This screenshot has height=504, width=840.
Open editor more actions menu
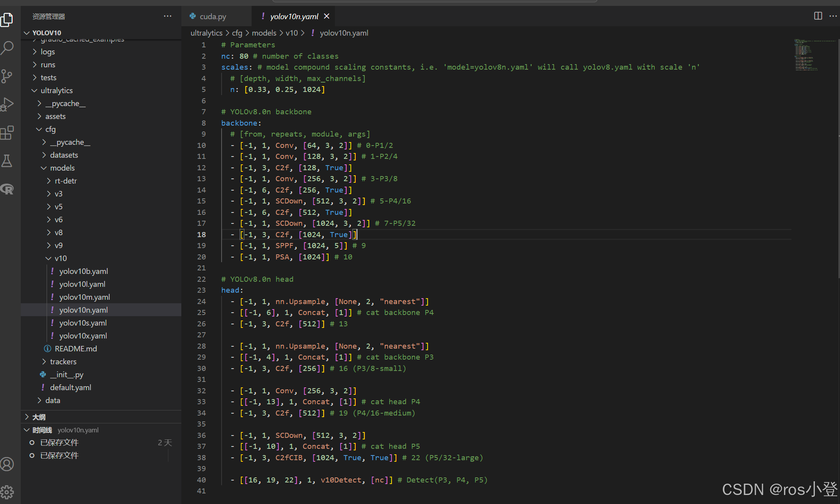tap(833, 16)
